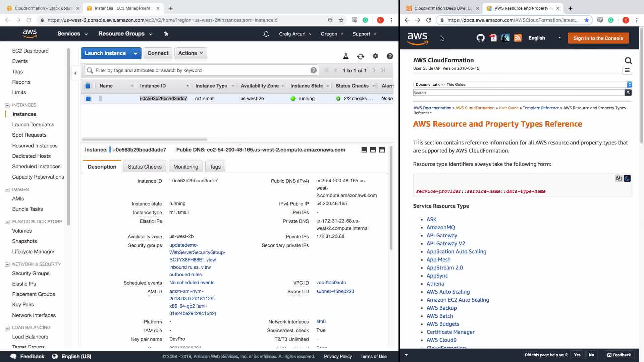
Task: Open the Actions dropdown
Action: pyautogui.click(x=191, y=53)
